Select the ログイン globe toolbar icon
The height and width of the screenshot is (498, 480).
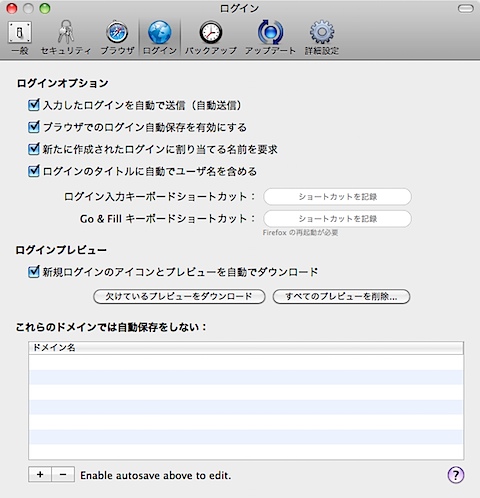(160, 37)
